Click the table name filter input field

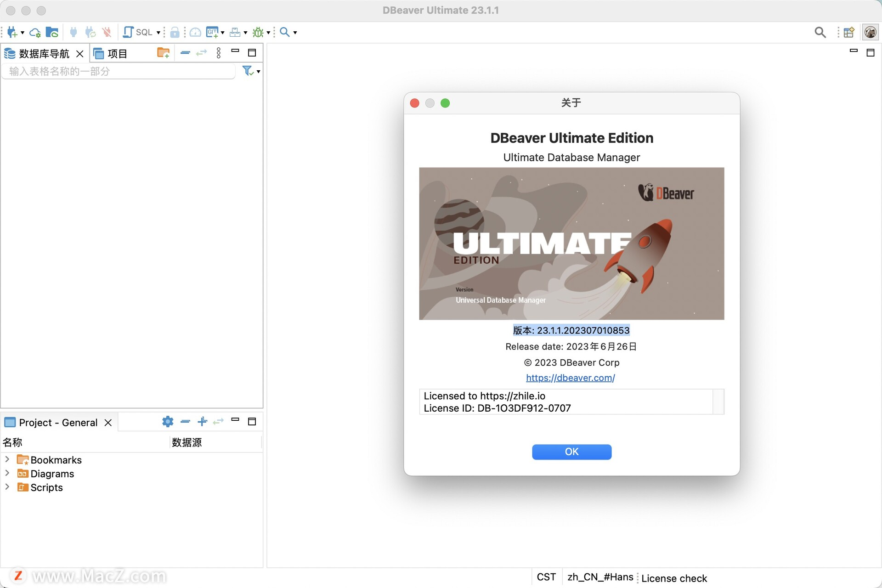click(x=119, y=71)
